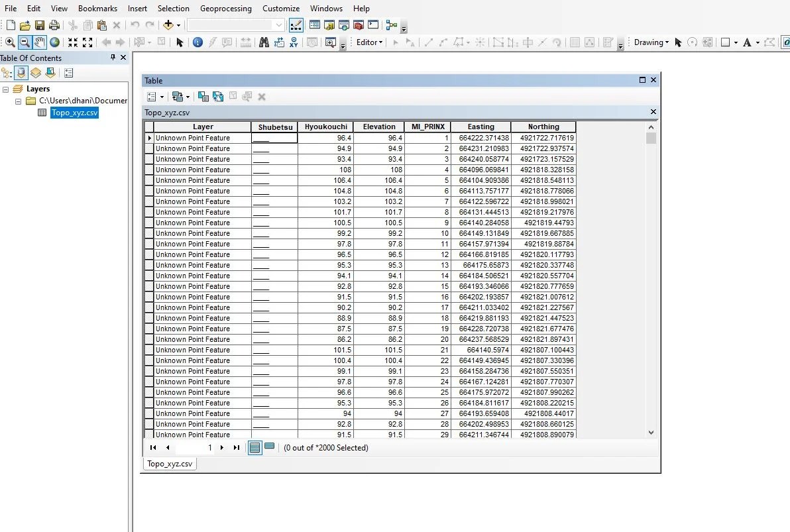This screenshot has width=790, height=532.
Task: Select the first record's row checkbox area
Action: 148,137
